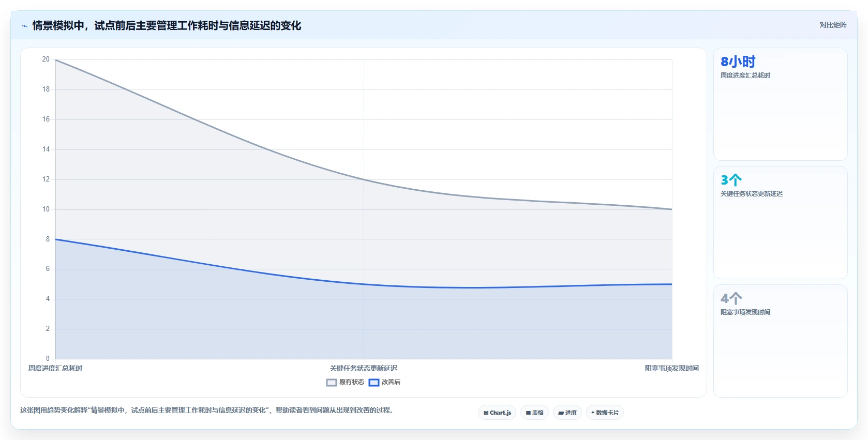Image resolution: width=868 pixels, height=440 pixels.
Task: Toggle the 原有状态 legend series
Action: [345, 382]
